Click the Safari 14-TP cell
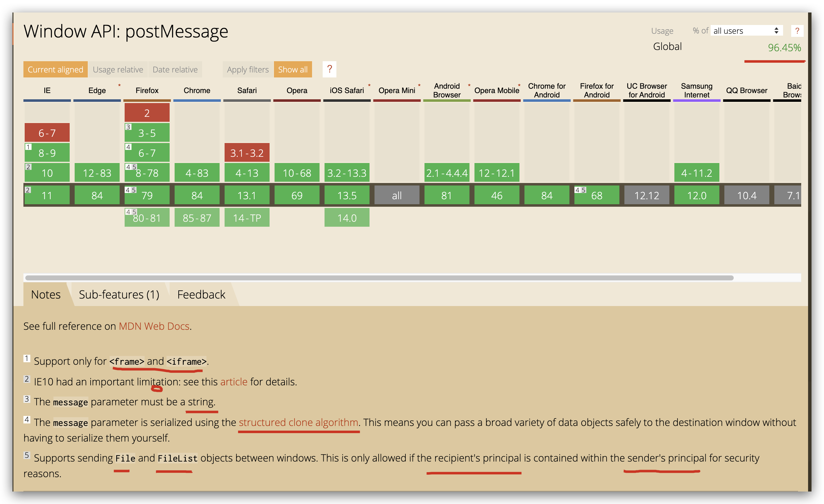Image resolution: width=824 pixels, height=504 pixels. point(247,217)
